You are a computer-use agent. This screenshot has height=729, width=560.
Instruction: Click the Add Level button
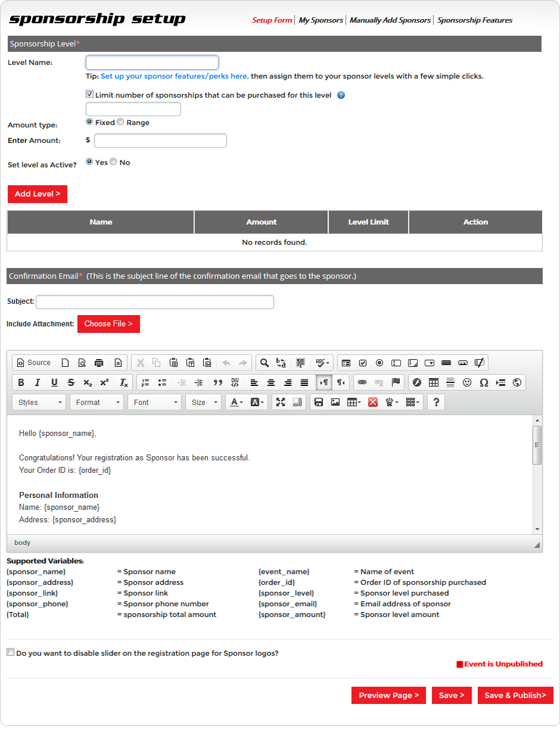[x=38, y=194]
